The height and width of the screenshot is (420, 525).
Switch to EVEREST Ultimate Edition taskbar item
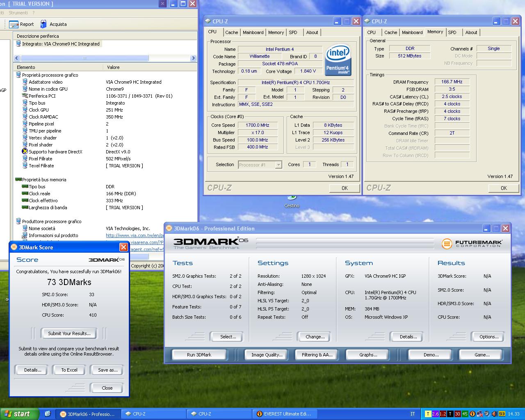click(x=284, y=414)
